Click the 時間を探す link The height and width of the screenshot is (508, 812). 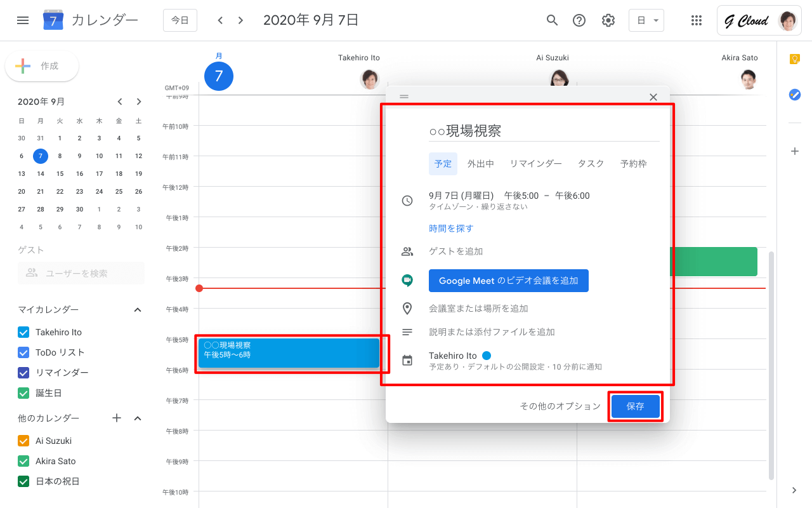[451, 229]
